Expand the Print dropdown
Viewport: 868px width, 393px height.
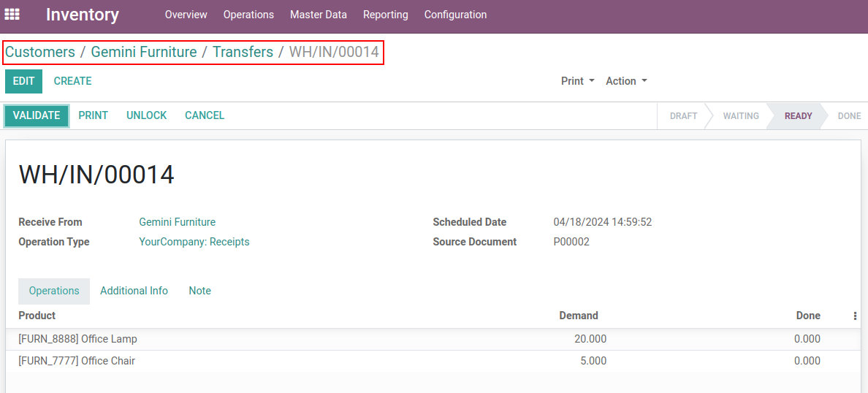tap(577, 81)
